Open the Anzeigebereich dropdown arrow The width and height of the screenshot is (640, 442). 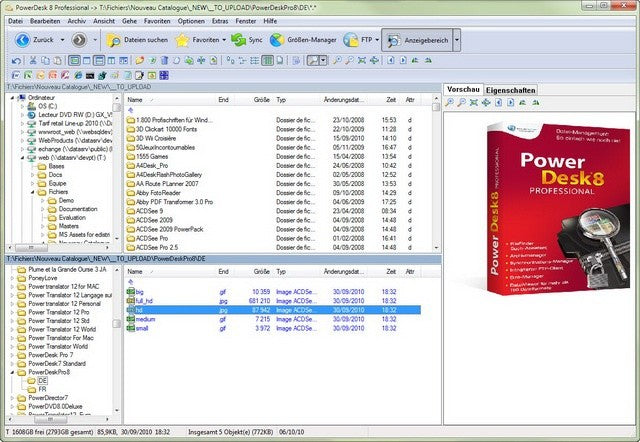[457, 40]
